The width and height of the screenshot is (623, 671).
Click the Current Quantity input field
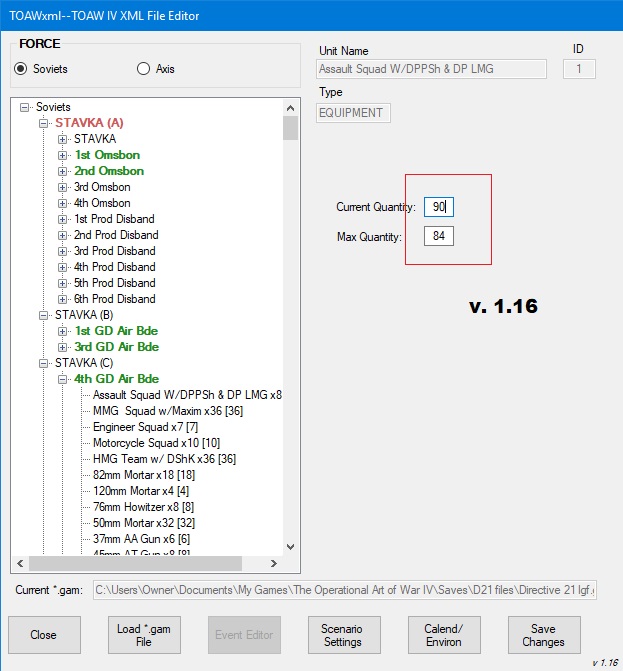click(439, 207)
